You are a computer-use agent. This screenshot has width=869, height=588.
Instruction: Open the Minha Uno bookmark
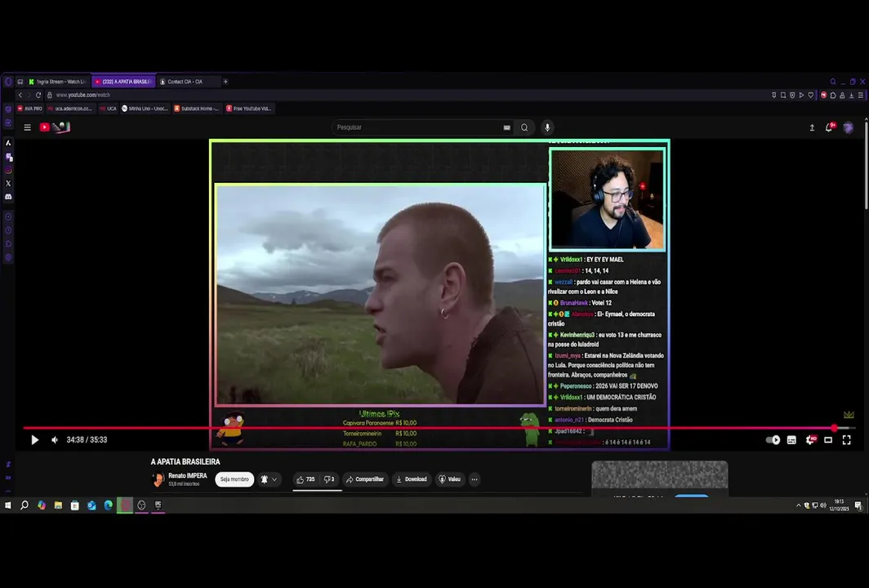(145, 109)
